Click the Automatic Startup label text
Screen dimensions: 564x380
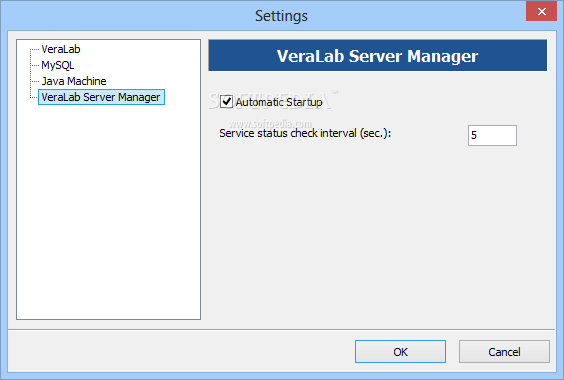(279, 102)
